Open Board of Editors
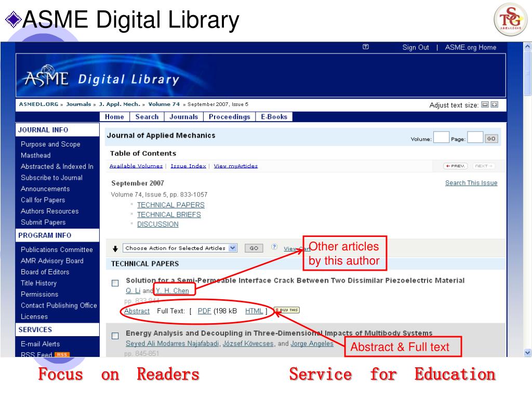532x399 pixels. [45, 272]
